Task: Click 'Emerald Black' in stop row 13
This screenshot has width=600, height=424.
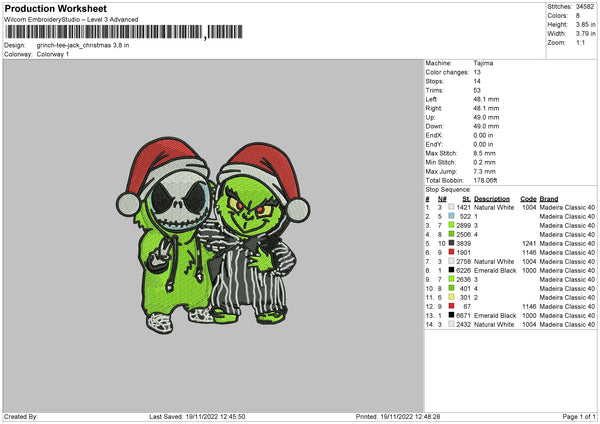Action: pos(495,315)
